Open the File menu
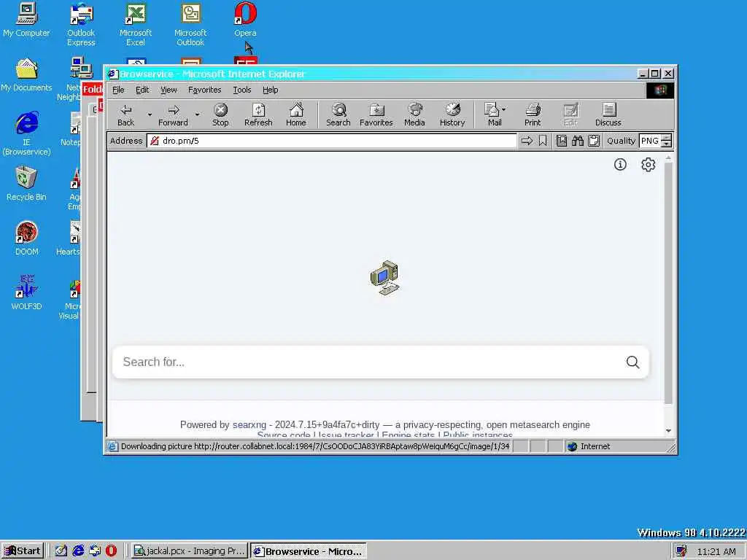This screenshot has height=560, width=747. (118, 90)
